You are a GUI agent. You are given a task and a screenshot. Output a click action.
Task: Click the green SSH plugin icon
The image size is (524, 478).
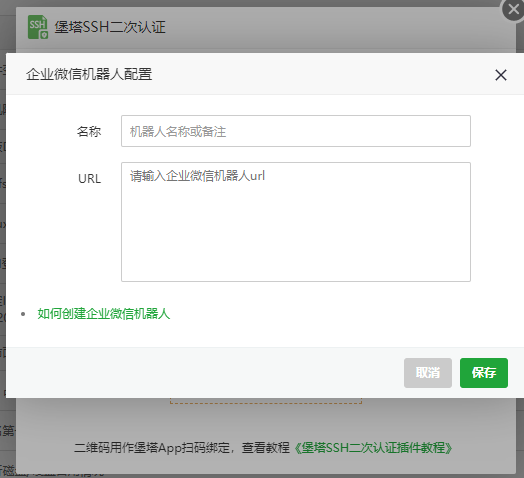coord(38,27)
